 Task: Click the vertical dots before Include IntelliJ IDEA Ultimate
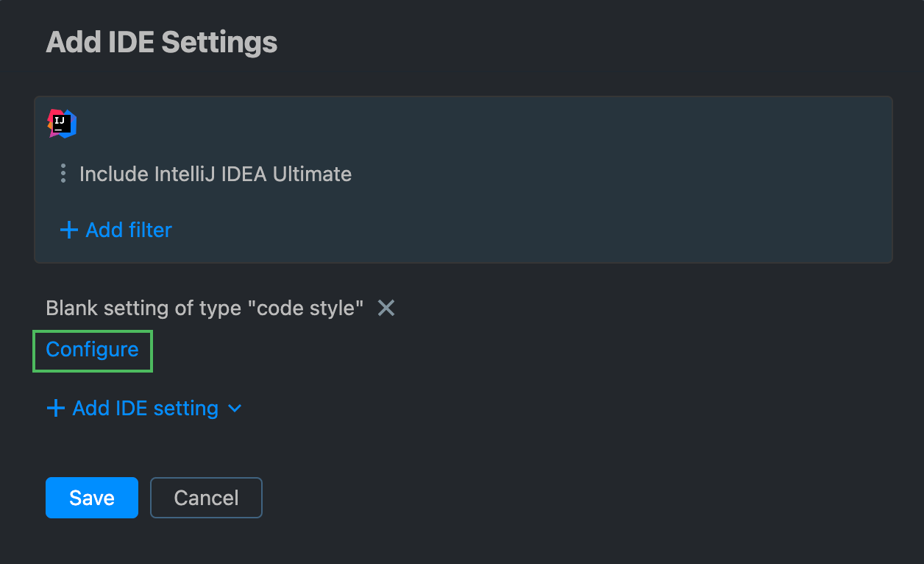pyautogui.click(x=63, y=174)
